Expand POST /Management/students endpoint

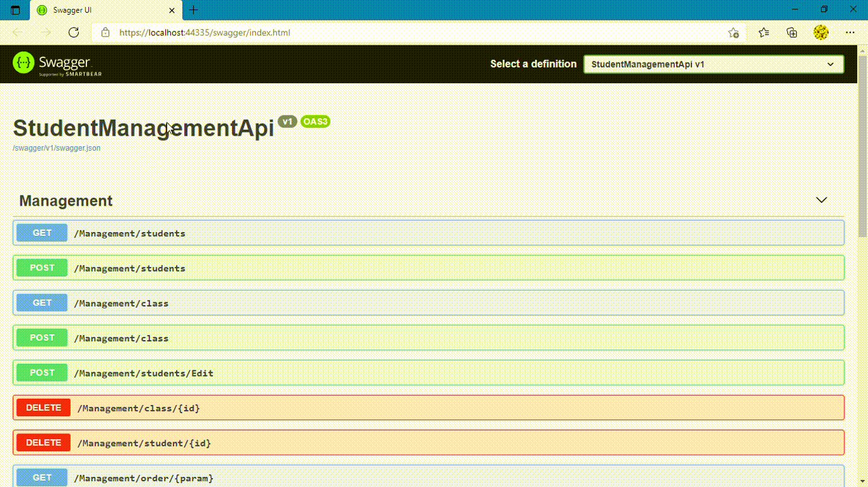[x=428, y=268]
